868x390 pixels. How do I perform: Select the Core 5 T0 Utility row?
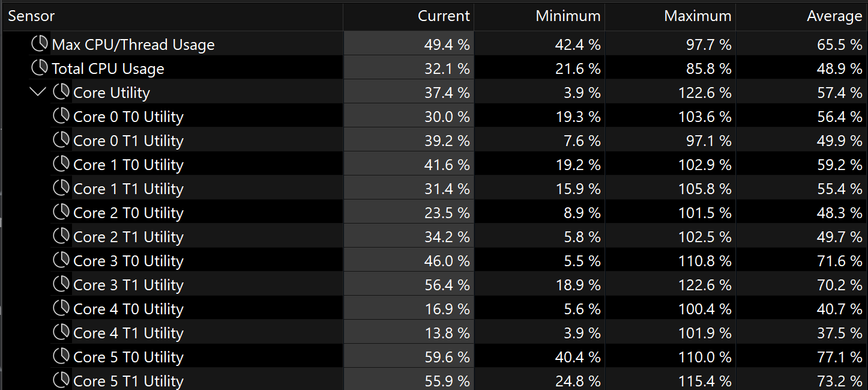click(435, 356)
